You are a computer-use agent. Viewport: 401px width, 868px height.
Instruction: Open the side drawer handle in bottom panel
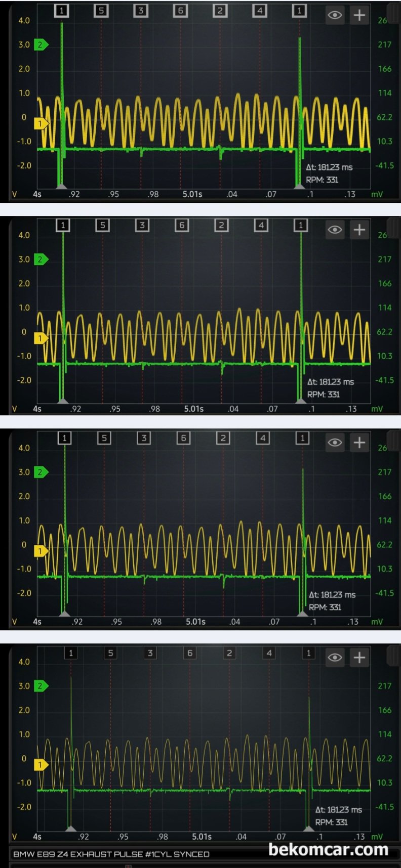coord(393,655)
